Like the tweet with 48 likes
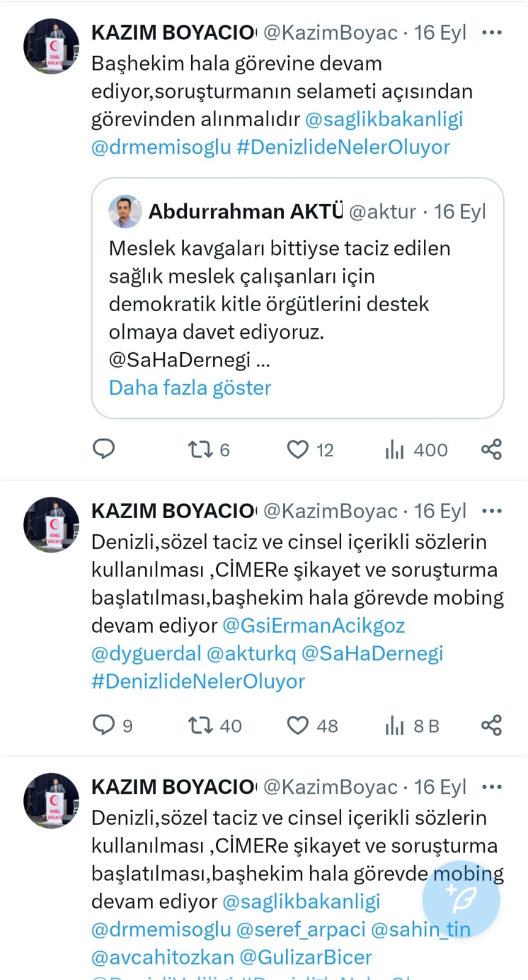The height and width of the screenshot is (980, 528). [x=298, y=726]
